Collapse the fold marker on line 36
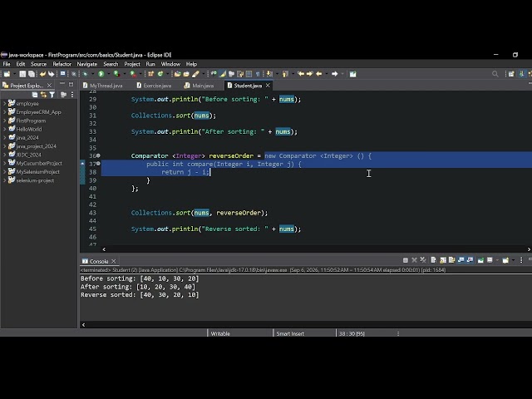Screen dimensions: 532x399 [98, 155]
